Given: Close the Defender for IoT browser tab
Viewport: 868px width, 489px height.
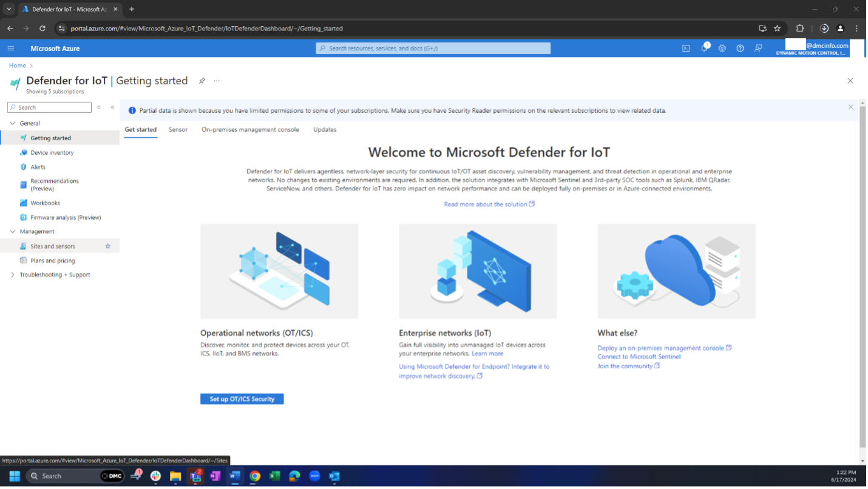Looking at the screenshot, I should point(115,9).
